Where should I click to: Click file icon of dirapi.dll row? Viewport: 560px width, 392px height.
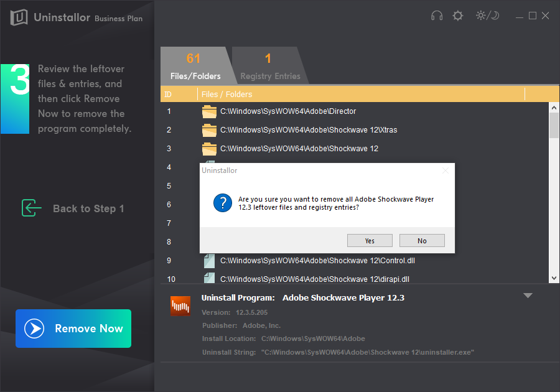209,278
